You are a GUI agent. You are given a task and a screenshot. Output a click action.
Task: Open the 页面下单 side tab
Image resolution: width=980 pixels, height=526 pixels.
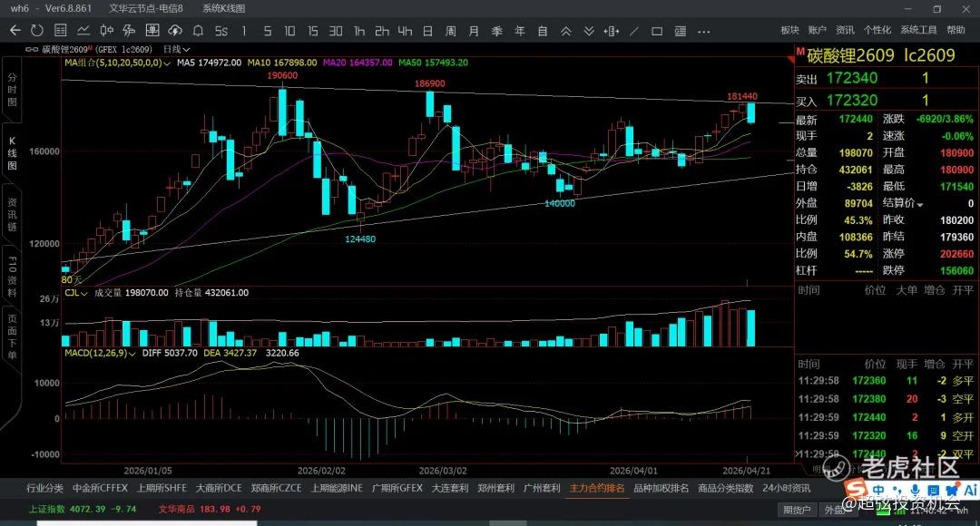point(12,336)
